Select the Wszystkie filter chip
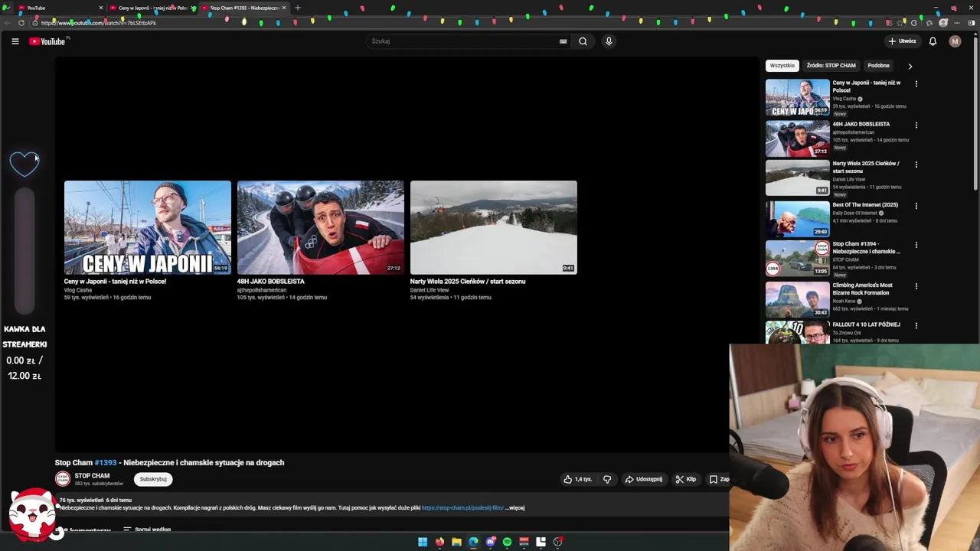Viewport: 980px width, 551px height. (782, 66)
